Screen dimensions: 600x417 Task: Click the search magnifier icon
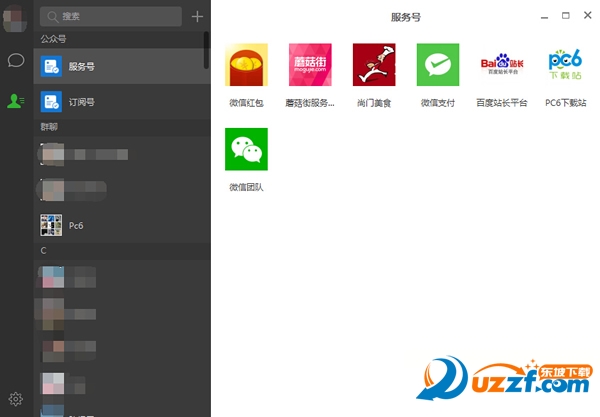tap(52, 16)
